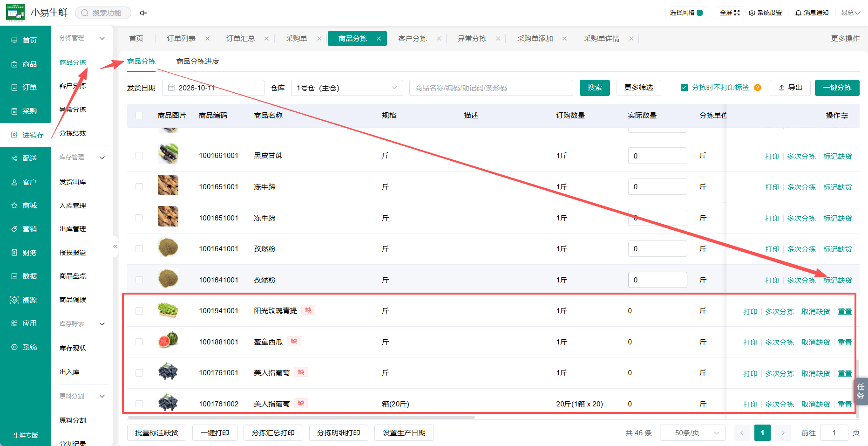This screenshot has width=868, height=446.
Task: Select all rows via header checkbox
Action: (x=139, y=116)
